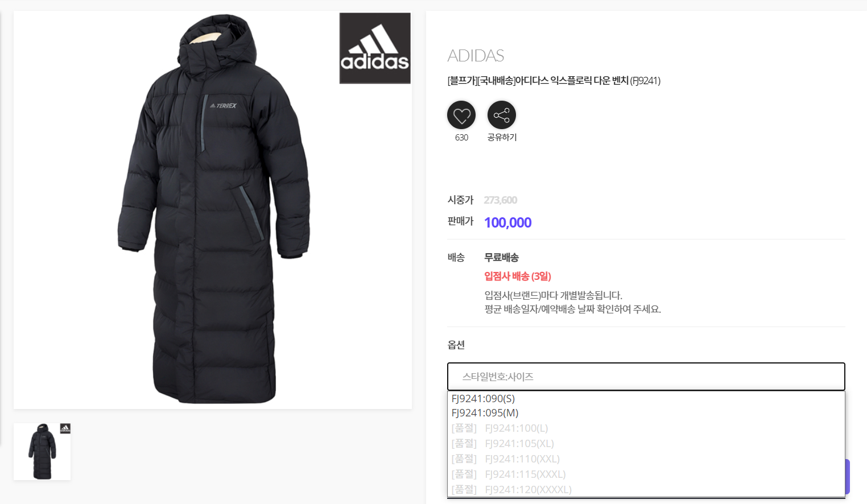The image size is (867, 504).
Task: Click the product title with code FJ9241
Action: tap(554, 81)
